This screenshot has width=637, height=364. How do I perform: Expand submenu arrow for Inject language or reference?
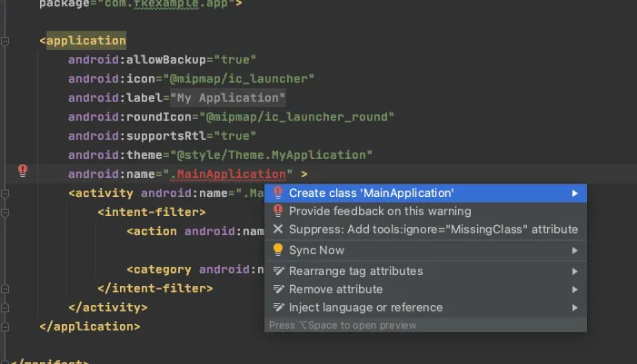[x=575, y=308]
